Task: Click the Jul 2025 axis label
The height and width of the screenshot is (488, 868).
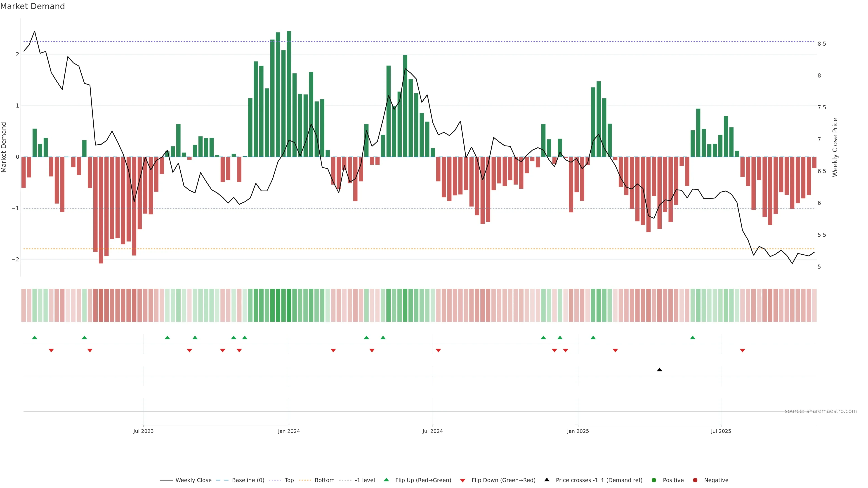Action: click(x=721, y=431)
